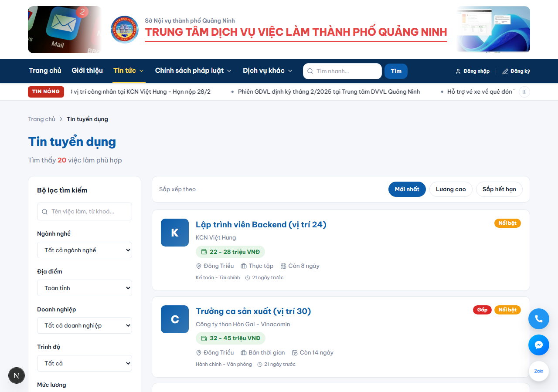Open the Trình độ dropdown
Screen dimensions: 558x392
tap(85, 363)
